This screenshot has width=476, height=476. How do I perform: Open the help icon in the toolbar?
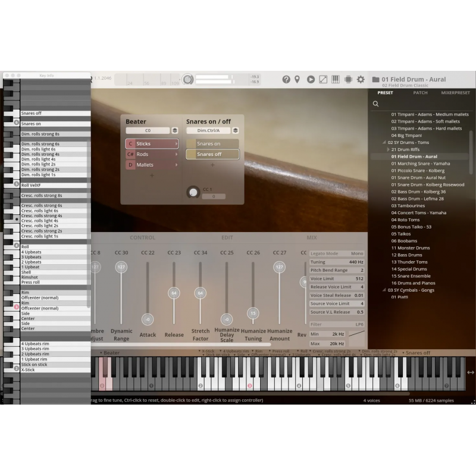tap(287, 79)
